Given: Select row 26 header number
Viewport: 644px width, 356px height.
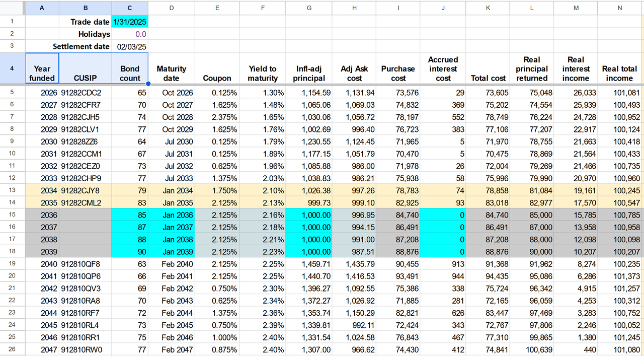Looking at the screenshot, I should pyautogui.click(x=12, y=349).
